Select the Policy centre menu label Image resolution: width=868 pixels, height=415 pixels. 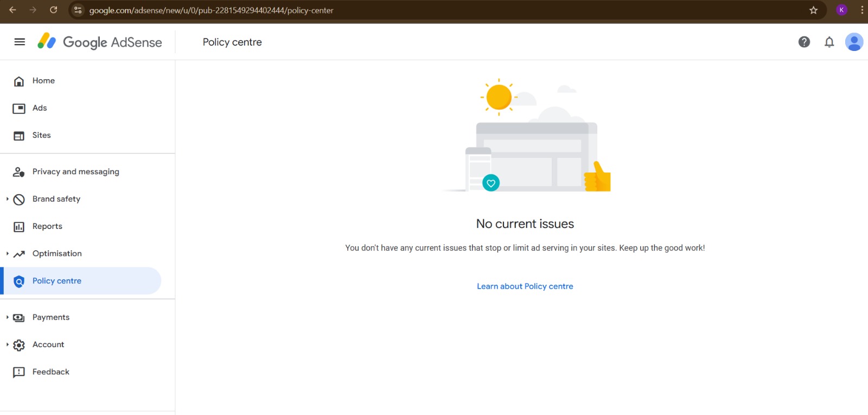click(57, 281)
